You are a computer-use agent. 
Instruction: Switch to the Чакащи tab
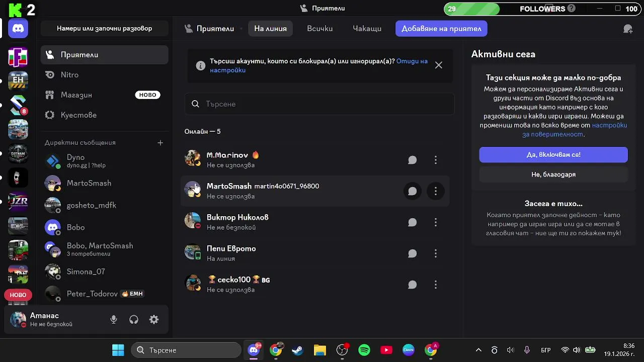pos(367,29)
